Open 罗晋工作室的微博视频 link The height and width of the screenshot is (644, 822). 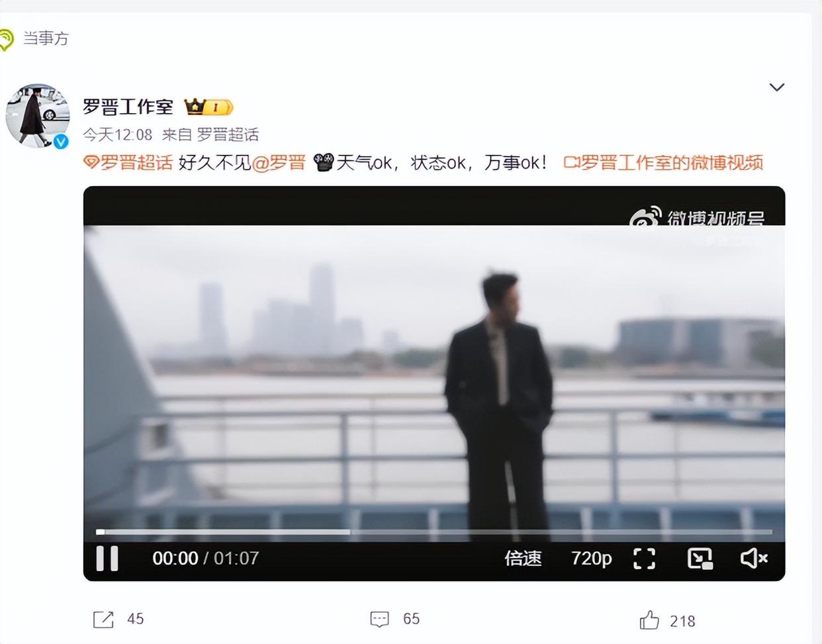[663, 162]
